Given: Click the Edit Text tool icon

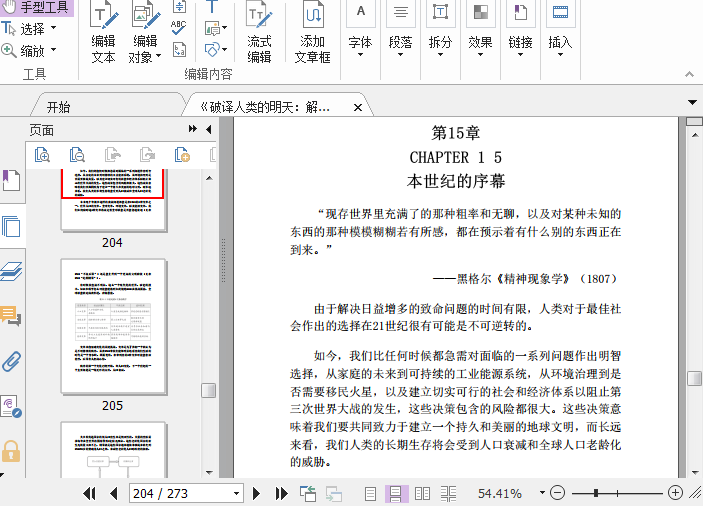Looking at the screenshot, I should pyautogui.click(x=103, y=17).
